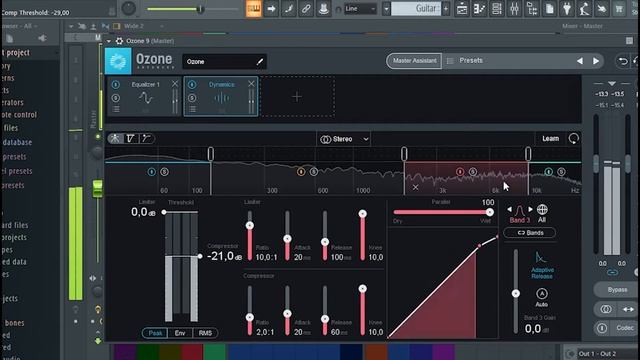Click the shopping cart icon in toolbar

(619, 9)
